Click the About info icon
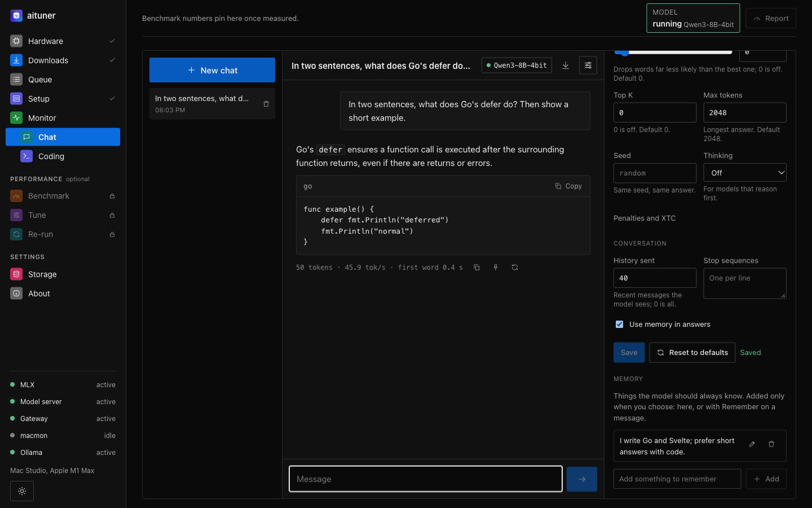The image size is (812, 508). pyautogui.click(x=16, y=294)
